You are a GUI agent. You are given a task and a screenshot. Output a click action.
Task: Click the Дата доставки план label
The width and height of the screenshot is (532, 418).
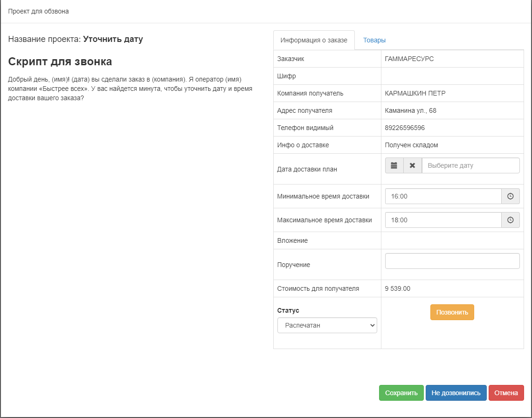click(307, 169)
